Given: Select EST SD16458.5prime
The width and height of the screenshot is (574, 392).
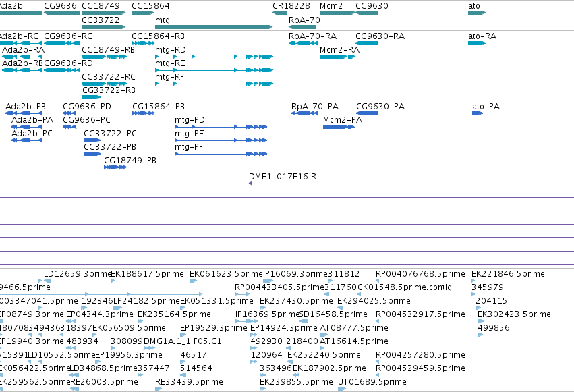Looking at the screenshot, I should point(304,321).
